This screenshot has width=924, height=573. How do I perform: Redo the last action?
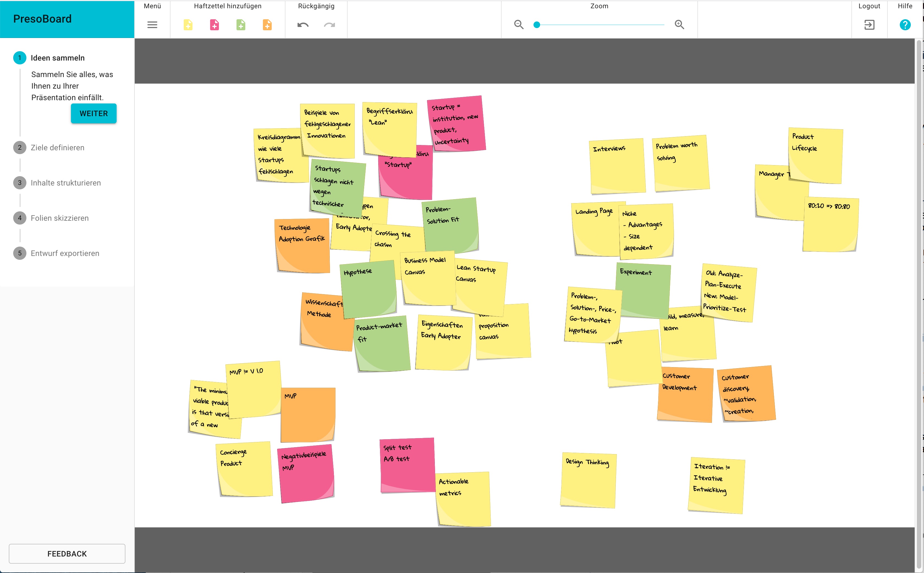pyautogui.click(x=329, y=25)
